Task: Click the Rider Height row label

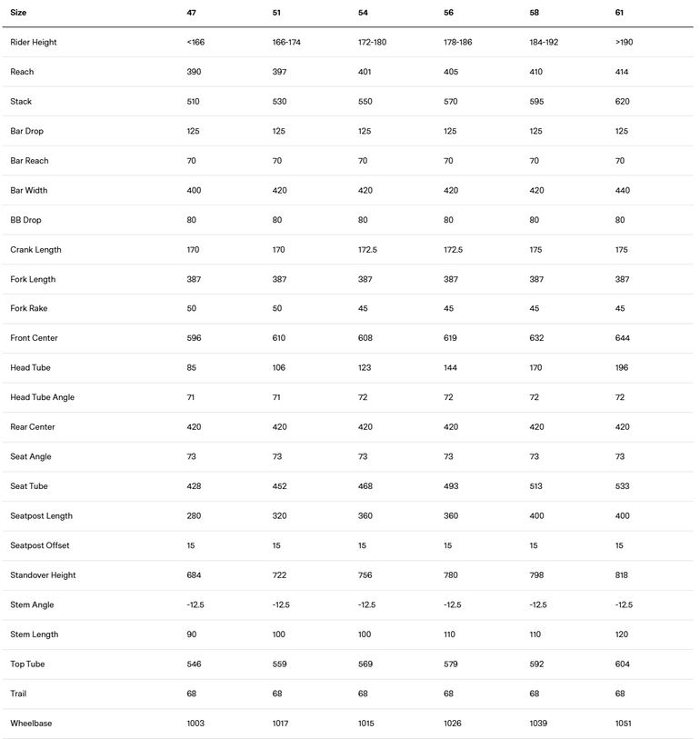Action: coord(34,43)
